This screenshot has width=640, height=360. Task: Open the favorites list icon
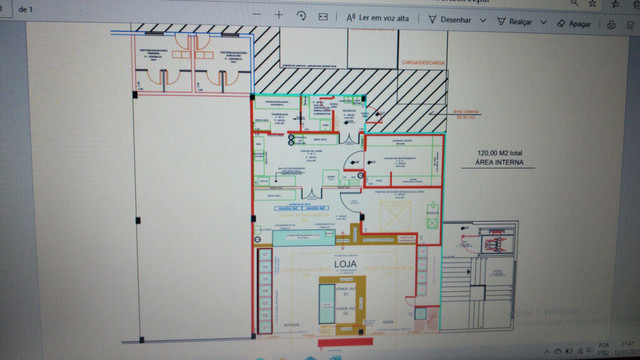[x=615, y=4]
